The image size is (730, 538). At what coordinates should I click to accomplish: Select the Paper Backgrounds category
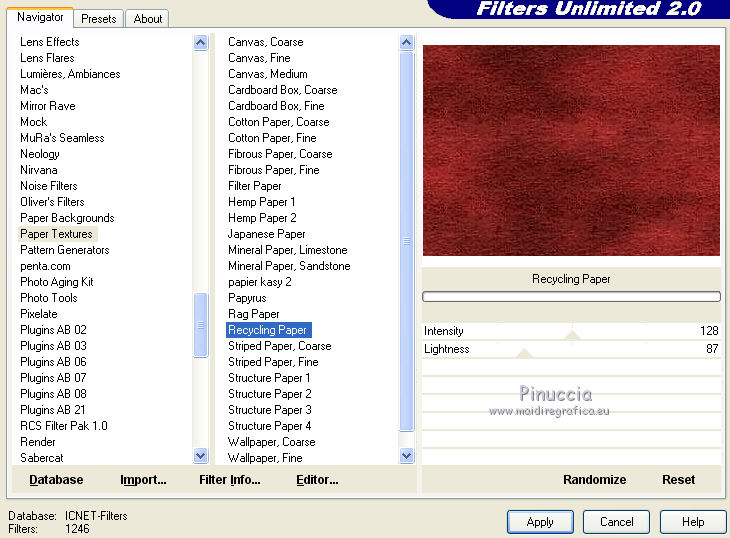click(67, 218)
